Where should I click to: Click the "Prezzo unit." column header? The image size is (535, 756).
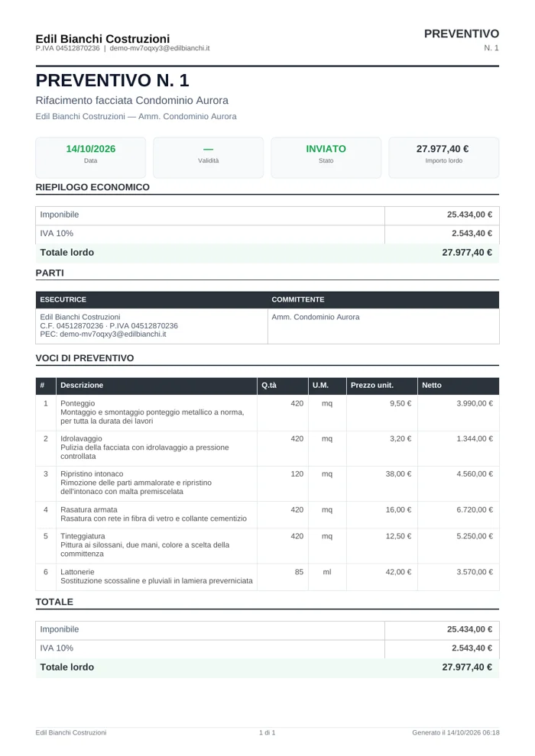click(x=372, y=385)
